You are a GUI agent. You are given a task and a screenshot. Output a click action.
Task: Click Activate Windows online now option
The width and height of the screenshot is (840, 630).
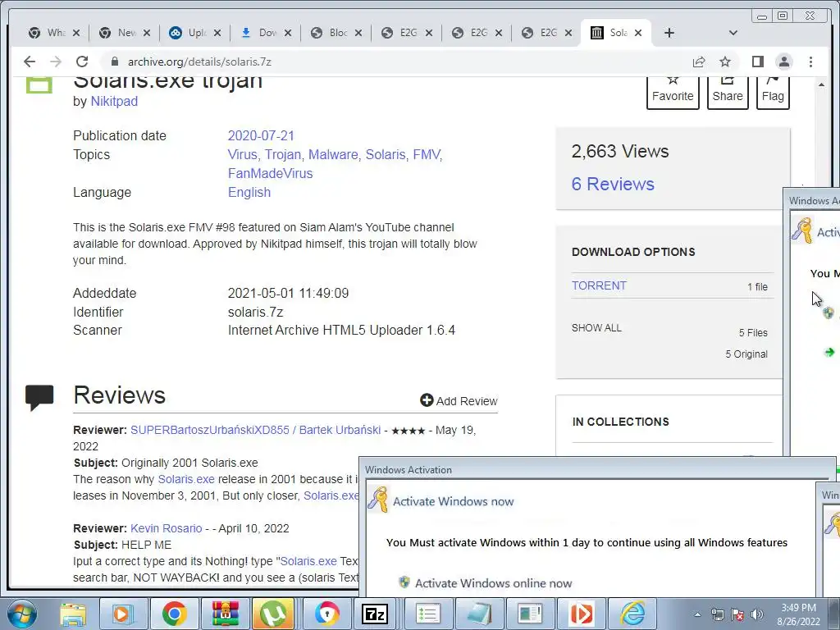pyautogui.click(x=493, y=583)
